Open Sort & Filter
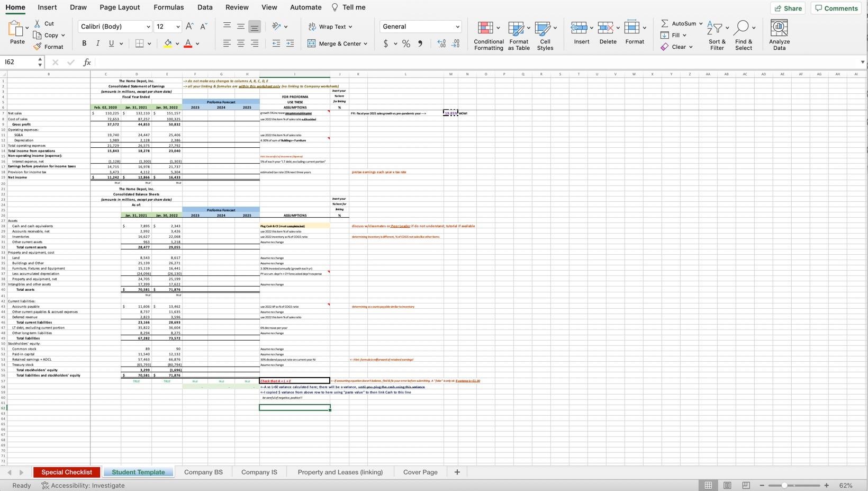868x491 pixels. (717, 35)
